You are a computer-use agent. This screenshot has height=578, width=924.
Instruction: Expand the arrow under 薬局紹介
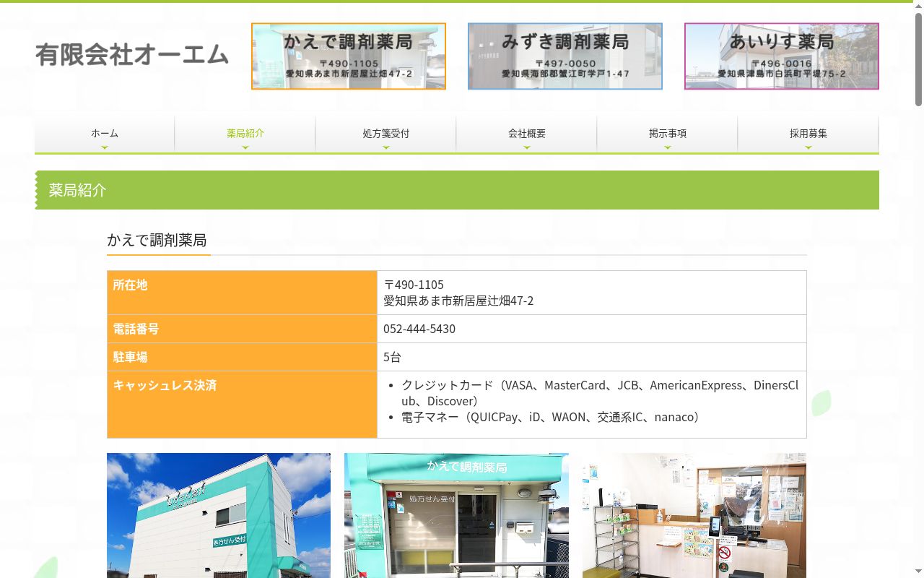pos(245,147)
